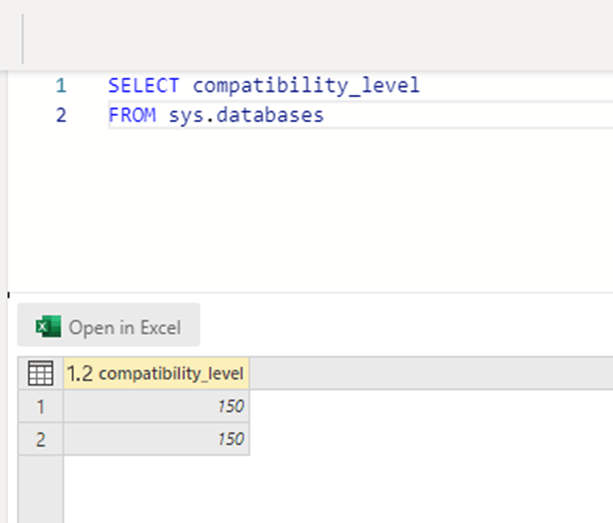The image size is (613, 523).
Task: Click compatibility_level in the query text
Action: point(306,85)
